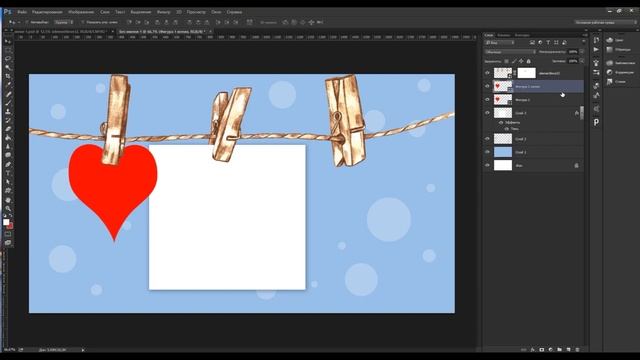Screen dimensions: 640x360
Task: Open status bar info arrow
Action: click(83, 350)
